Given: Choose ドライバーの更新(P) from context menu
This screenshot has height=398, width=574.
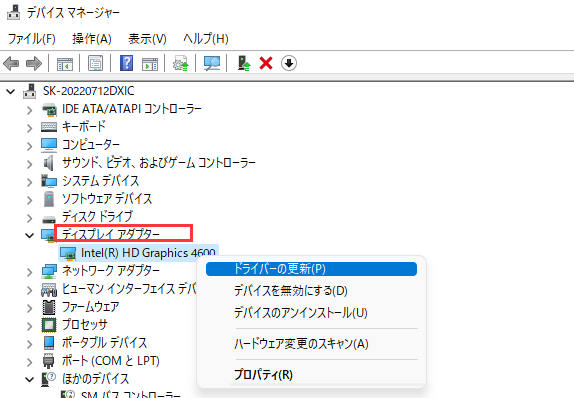Looking at the screenshot, I should tap(312, 269).
